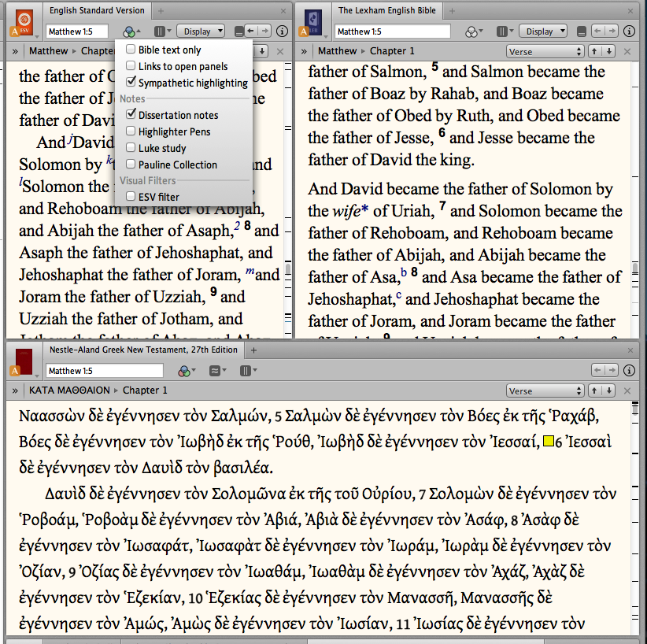Click the drawer icon in Lexham toolbar
The image size is (647, 644).
pyautogui.click(x=581, y=31)
